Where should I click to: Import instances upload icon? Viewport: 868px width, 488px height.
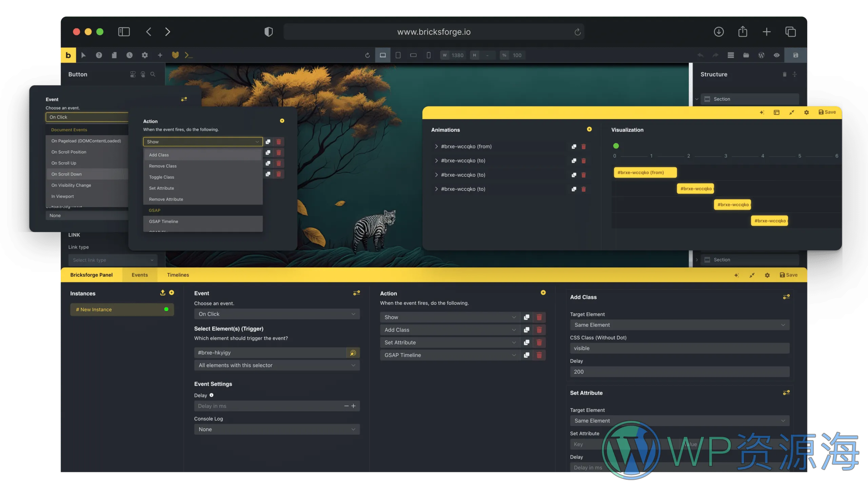pos(163,292)
